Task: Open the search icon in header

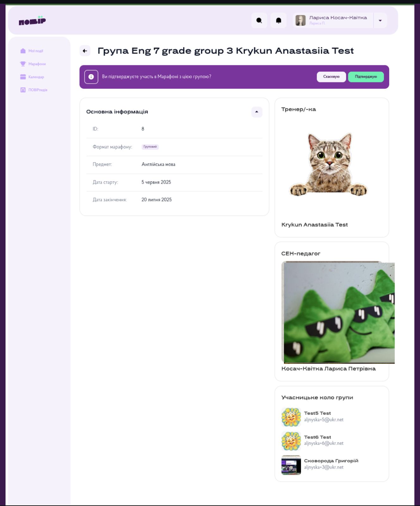Action: click(259, 21)
